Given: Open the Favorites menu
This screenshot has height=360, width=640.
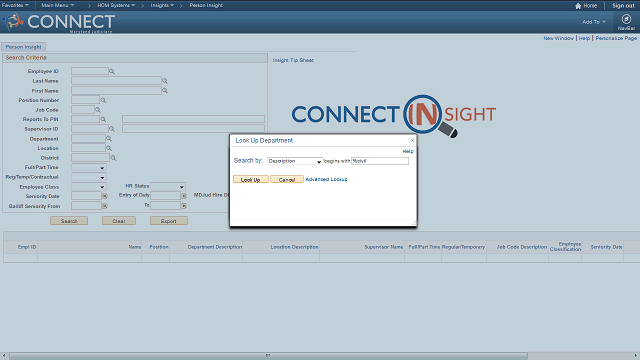Looking at the screenshot, I should pos(15,5).
